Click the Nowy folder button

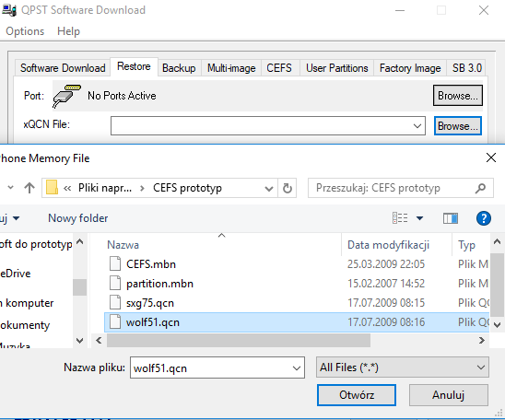coord(78,218)
